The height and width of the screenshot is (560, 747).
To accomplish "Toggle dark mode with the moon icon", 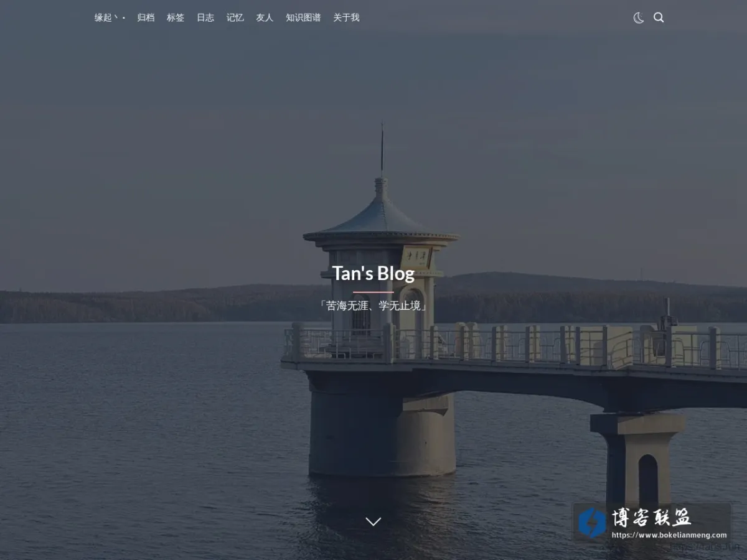I will point(639,18).
